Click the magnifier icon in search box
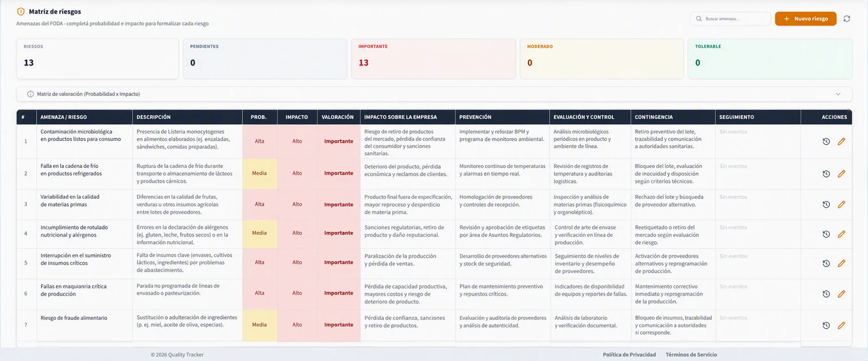Image resolution: width=868 pixels, height=361 pixels. tap(699, 18)
